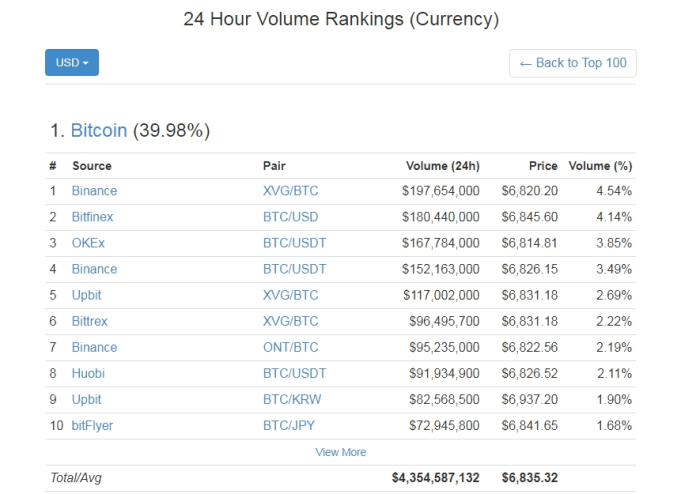This screenshot has height=494, width=696.
Task: Select volume value $82,568,500
Action: [x=444, y=399]
